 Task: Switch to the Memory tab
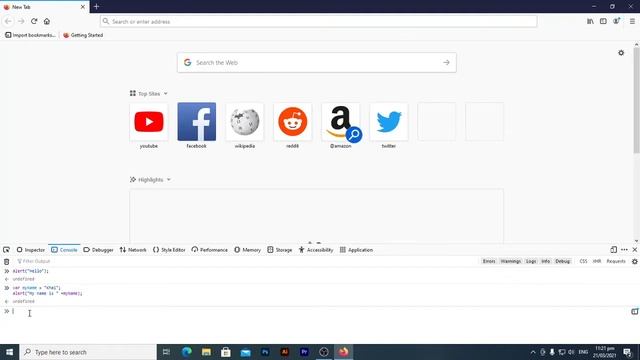point(247,250)
